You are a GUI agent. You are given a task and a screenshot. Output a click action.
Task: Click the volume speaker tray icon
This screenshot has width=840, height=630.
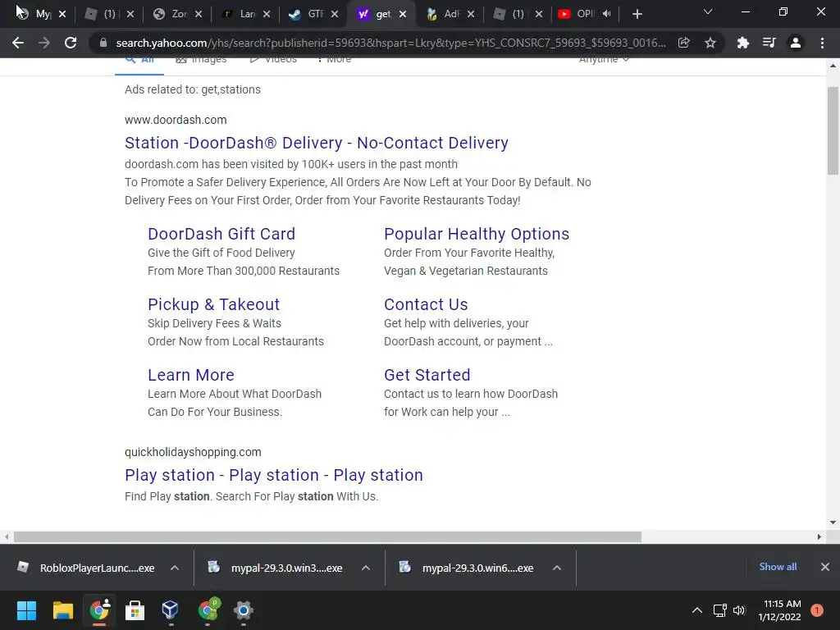[739, 610]
